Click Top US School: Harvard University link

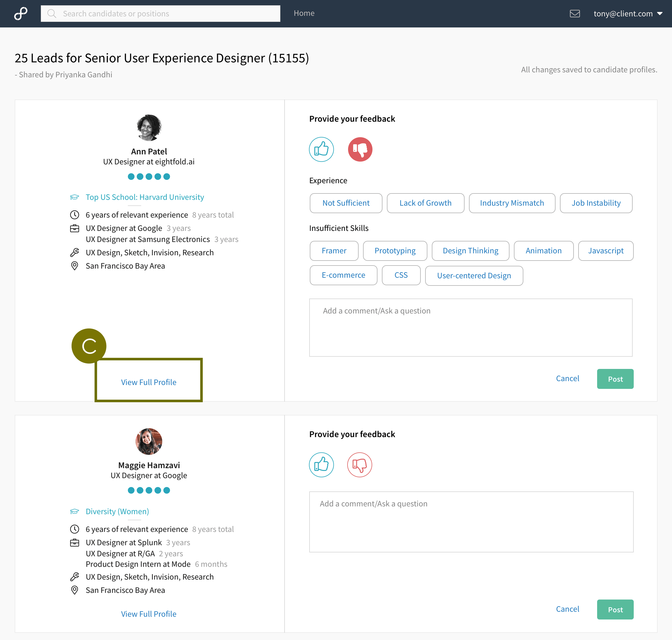pos(145,197)
